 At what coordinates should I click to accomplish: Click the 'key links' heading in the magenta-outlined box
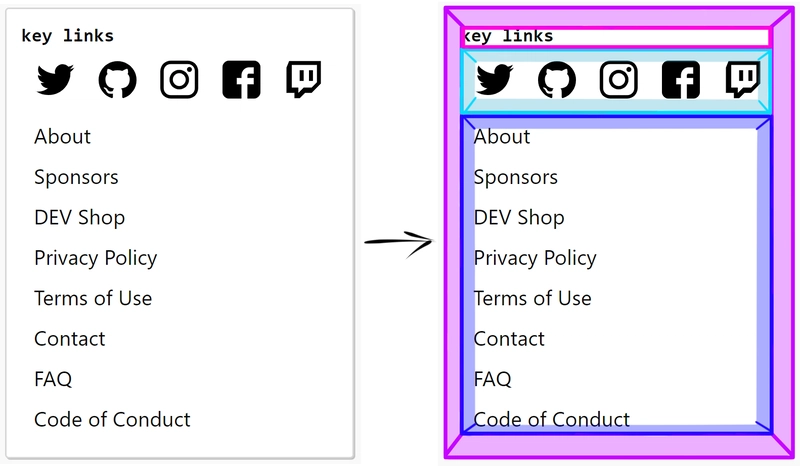(508, 36)
